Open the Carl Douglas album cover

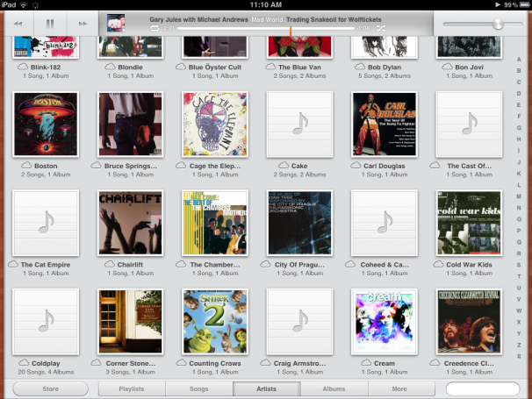[x=385, y=124]
